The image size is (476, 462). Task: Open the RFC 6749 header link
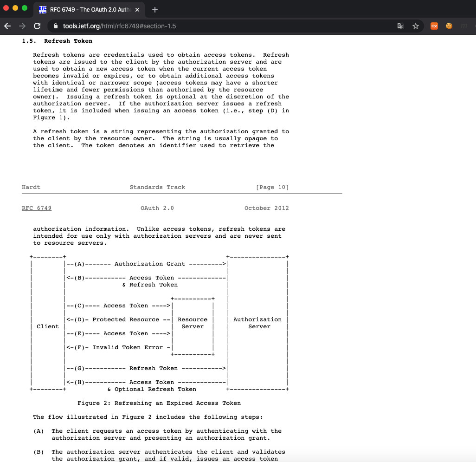coord(37,208)
